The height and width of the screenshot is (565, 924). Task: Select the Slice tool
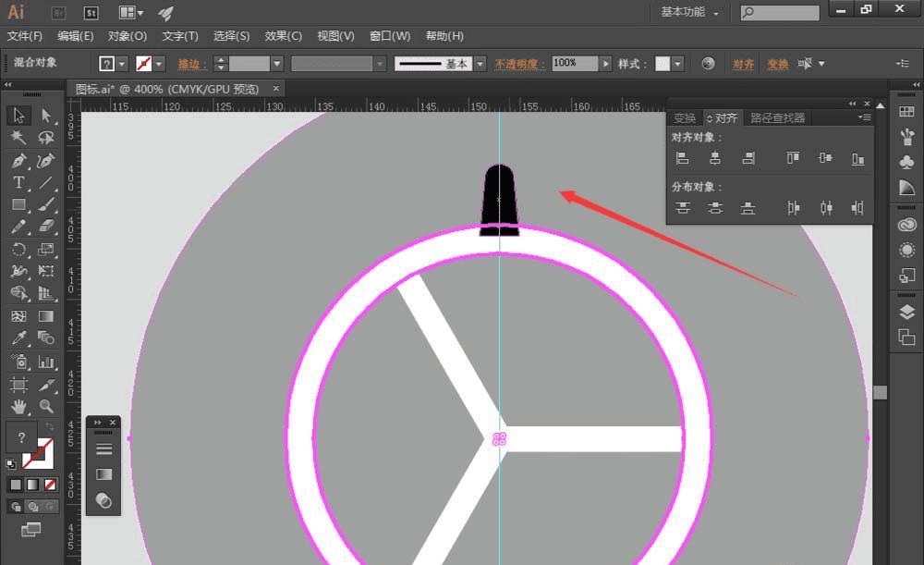coord(46,385)
